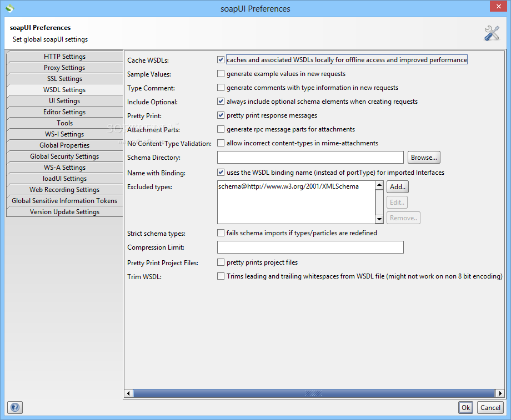Open the SSL Settings tab
511x420 pixels.
(x=64, y=78)
